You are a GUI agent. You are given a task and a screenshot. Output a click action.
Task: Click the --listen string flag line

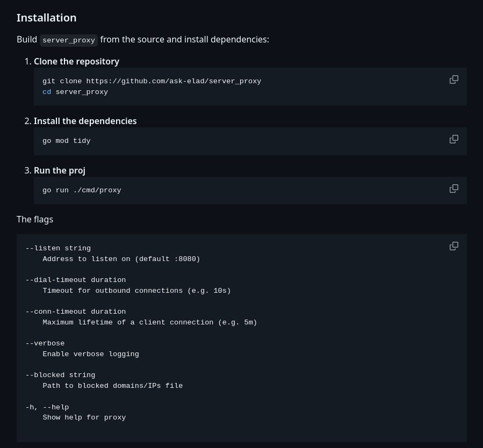58,248
